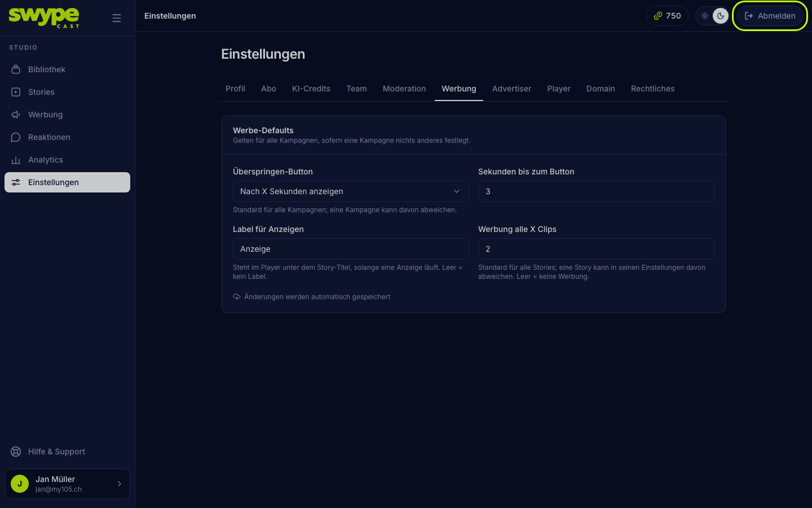Click the Analytics bar chart icon
812x508 pixels.
point(16,160)
